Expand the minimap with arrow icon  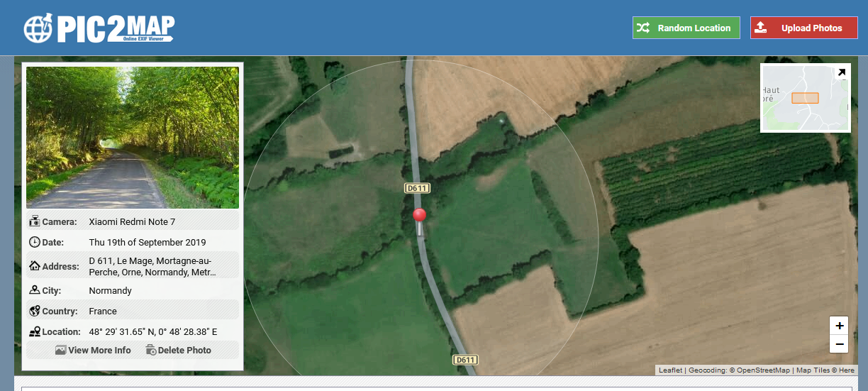click(842, 72)
